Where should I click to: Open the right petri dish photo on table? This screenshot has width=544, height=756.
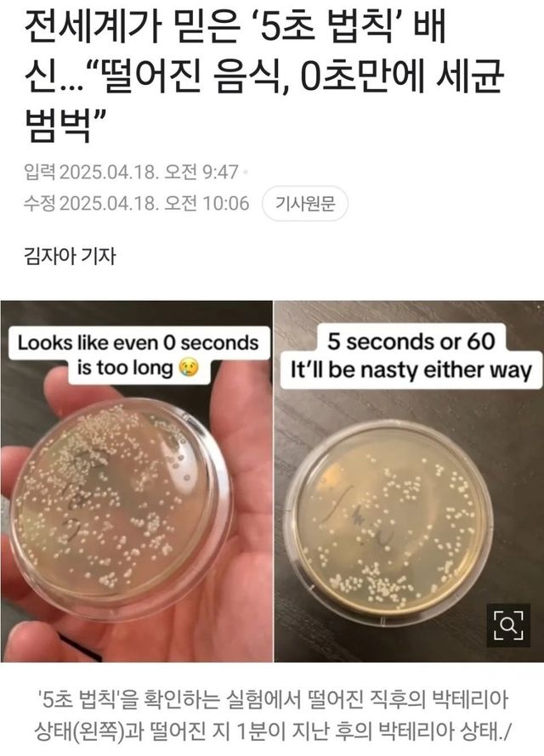click(x=409, y=481)
